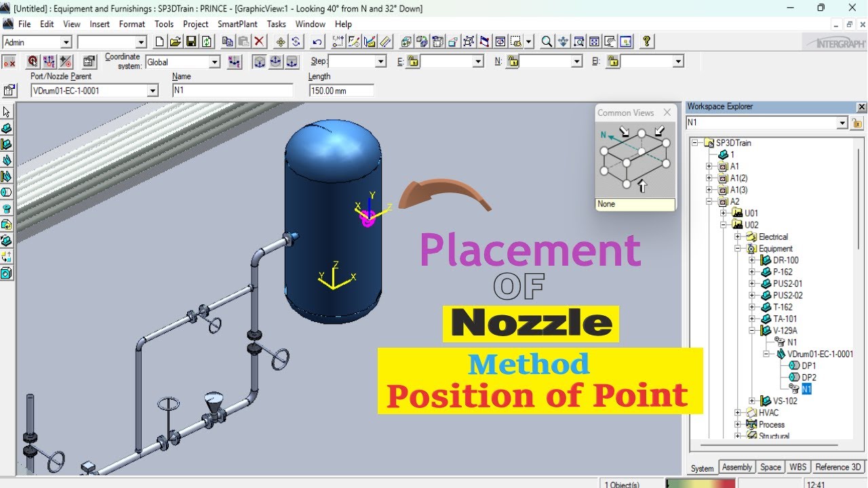Screen dimensions: 868x488
Task: Close the Workspace Explorer panel
Action: point(862,107)
